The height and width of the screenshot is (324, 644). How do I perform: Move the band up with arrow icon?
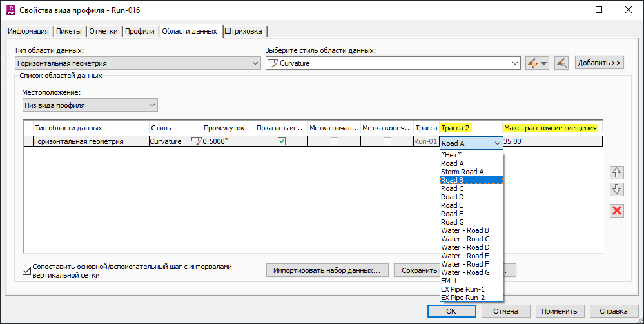coord(616,173)
